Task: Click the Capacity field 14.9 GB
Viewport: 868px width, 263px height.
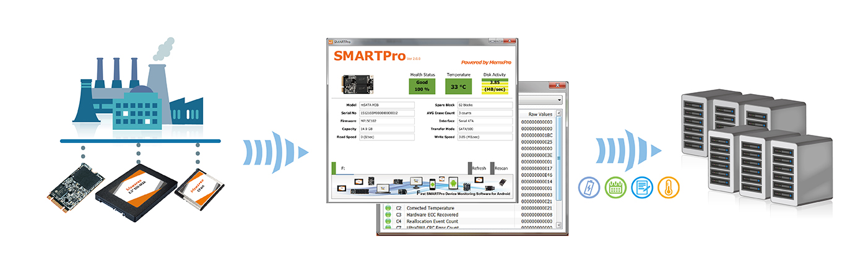Action: point(386,129)
